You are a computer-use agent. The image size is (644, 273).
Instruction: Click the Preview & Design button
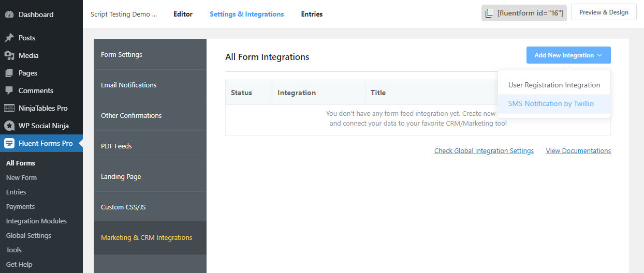(x=604, y=12)
